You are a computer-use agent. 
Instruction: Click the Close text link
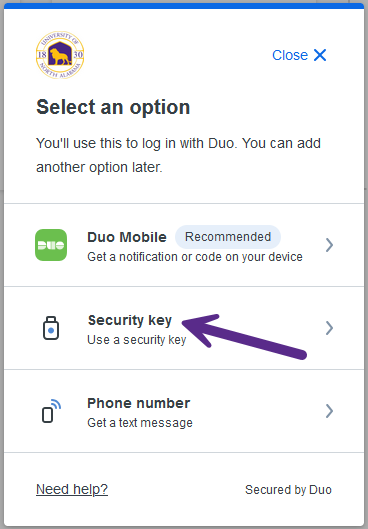point(290,55)
